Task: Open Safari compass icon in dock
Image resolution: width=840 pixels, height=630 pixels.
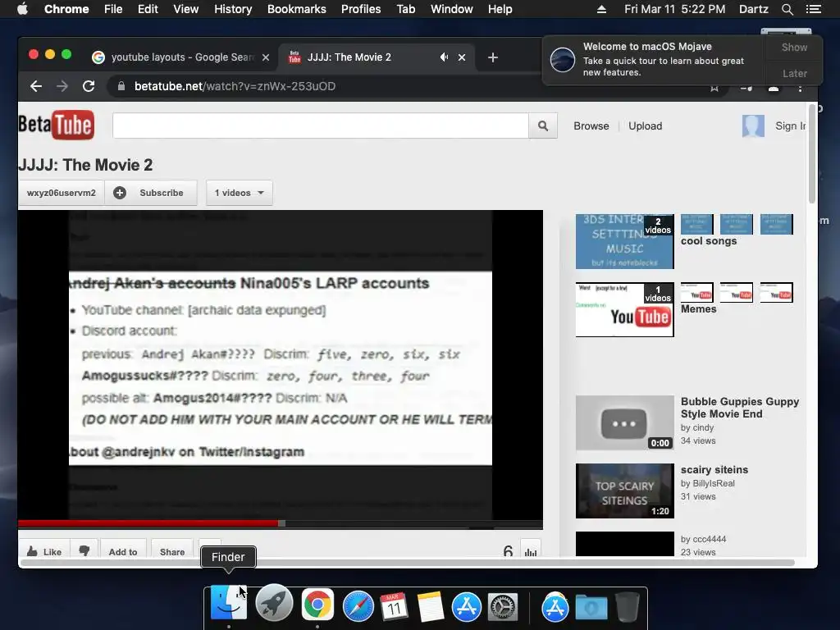Action: 358,605
